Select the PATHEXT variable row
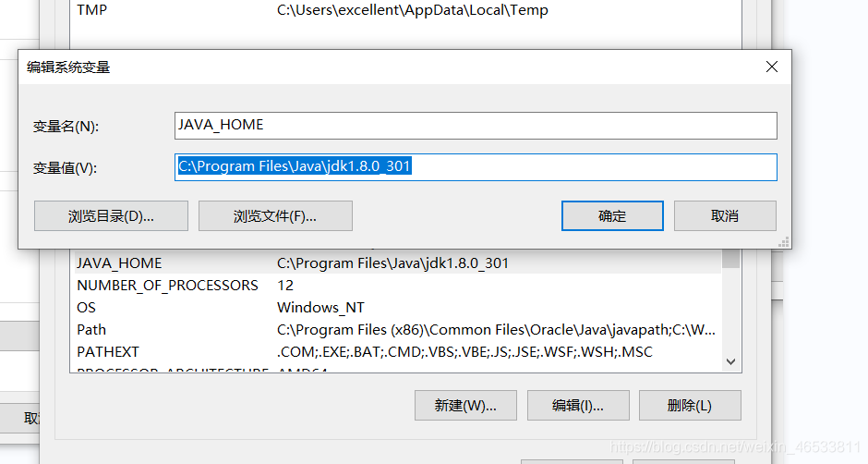 [397, 351]
